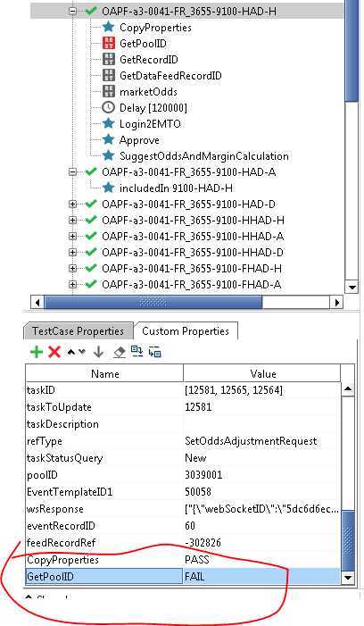Screen dimensions: 364x626
Task: Click the EventTemplateID1 value 50058
Action: click(198, 492)
